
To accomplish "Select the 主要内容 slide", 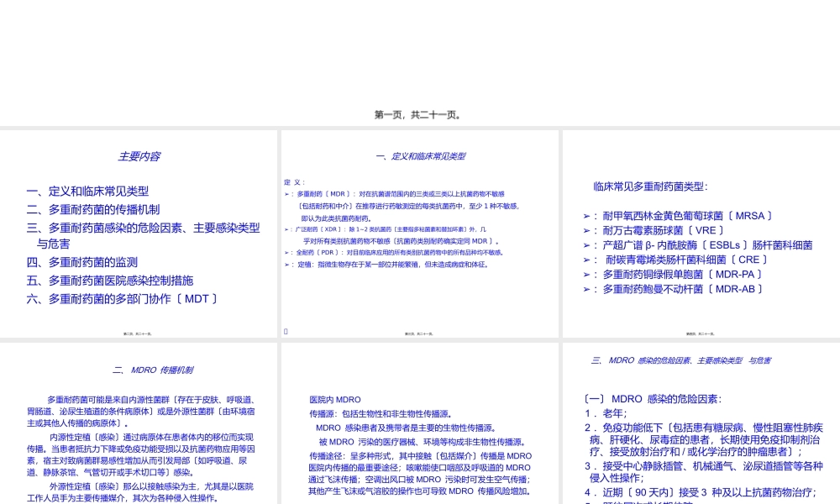I will (x=139, y=234).
